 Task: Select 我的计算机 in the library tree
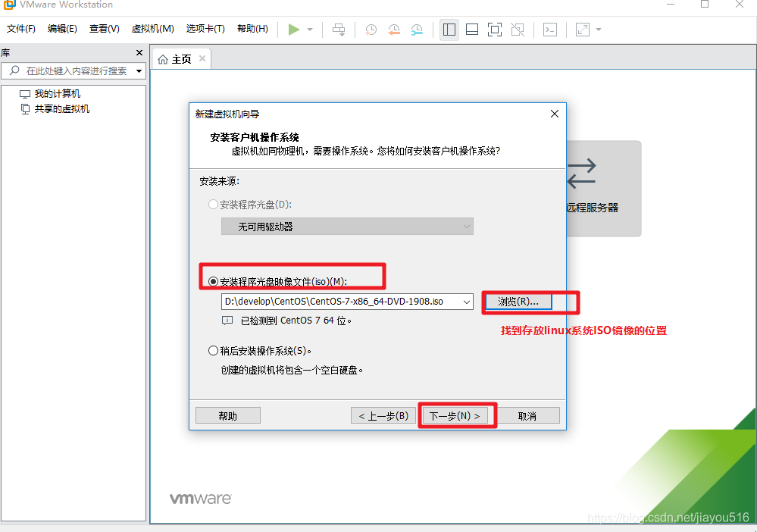pos(57,94)
